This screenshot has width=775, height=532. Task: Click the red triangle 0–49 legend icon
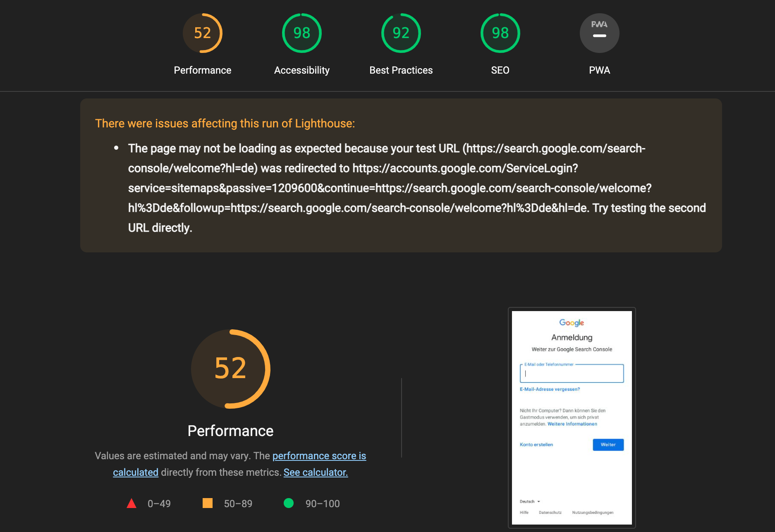(132, 503)
